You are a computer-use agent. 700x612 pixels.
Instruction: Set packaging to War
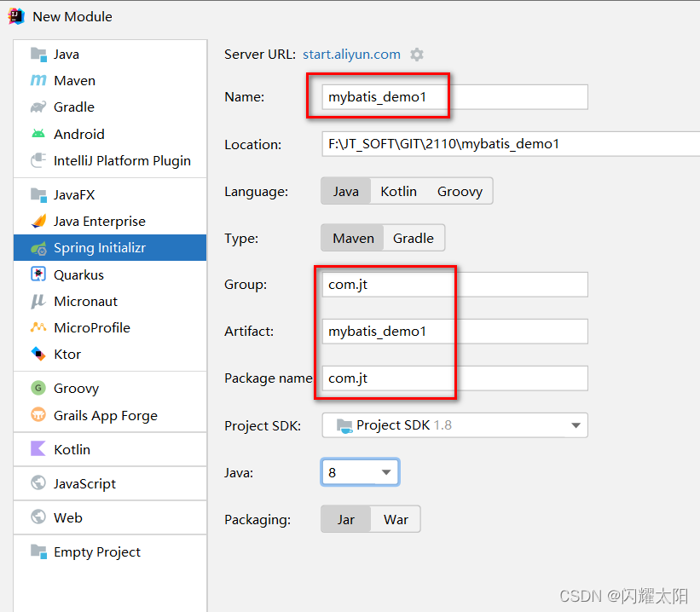coord(396,520)
